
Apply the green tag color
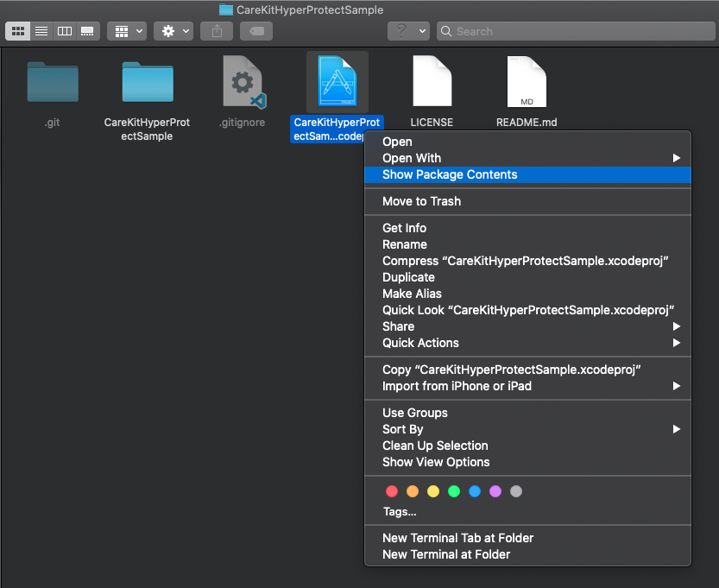pos(454,491)
